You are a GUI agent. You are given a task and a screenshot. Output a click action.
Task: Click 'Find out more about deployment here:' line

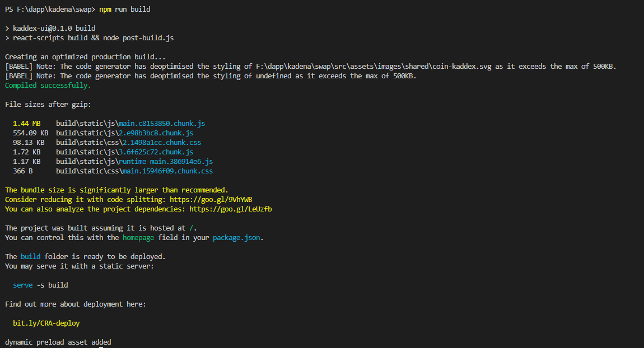click(76, 304)
